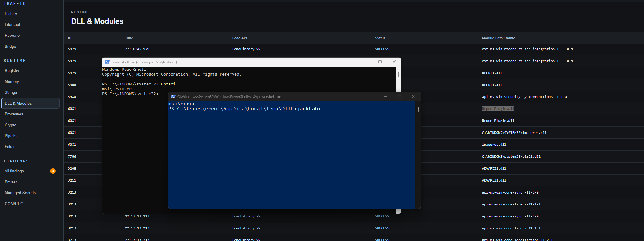Select the highlighted ReportPlugin.dll module entry

tap(498, 109)
